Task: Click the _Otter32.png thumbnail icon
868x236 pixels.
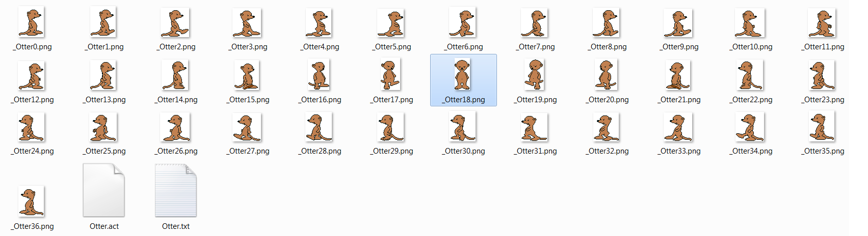Action: pyautogui.click(x=607, y=127)
